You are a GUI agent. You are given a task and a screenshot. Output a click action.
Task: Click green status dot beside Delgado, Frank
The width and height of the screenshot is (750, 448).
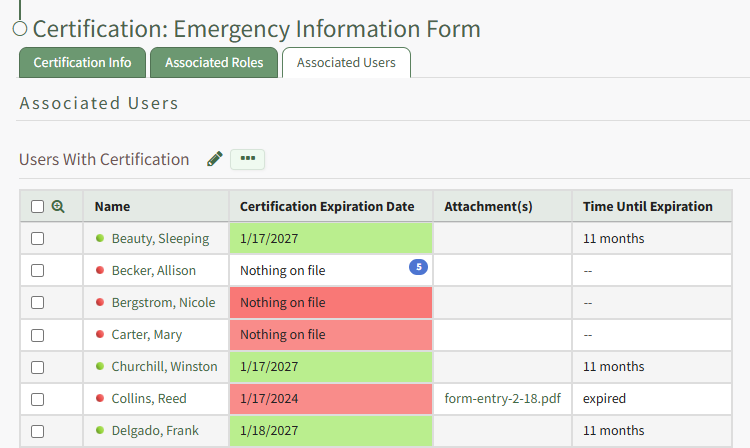click(100, 431)
